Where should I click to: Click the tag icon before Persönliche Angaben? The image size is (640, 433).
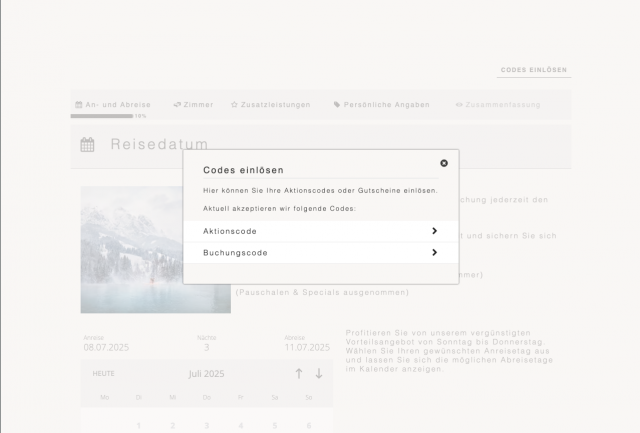(x=337, y=104)
